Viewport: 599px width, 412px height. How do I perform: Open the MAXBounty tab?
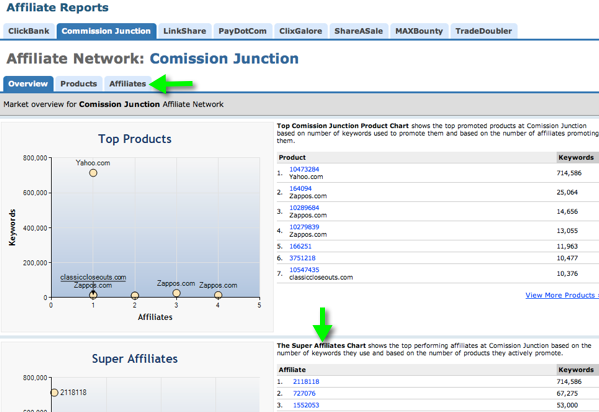coord(419,31)
